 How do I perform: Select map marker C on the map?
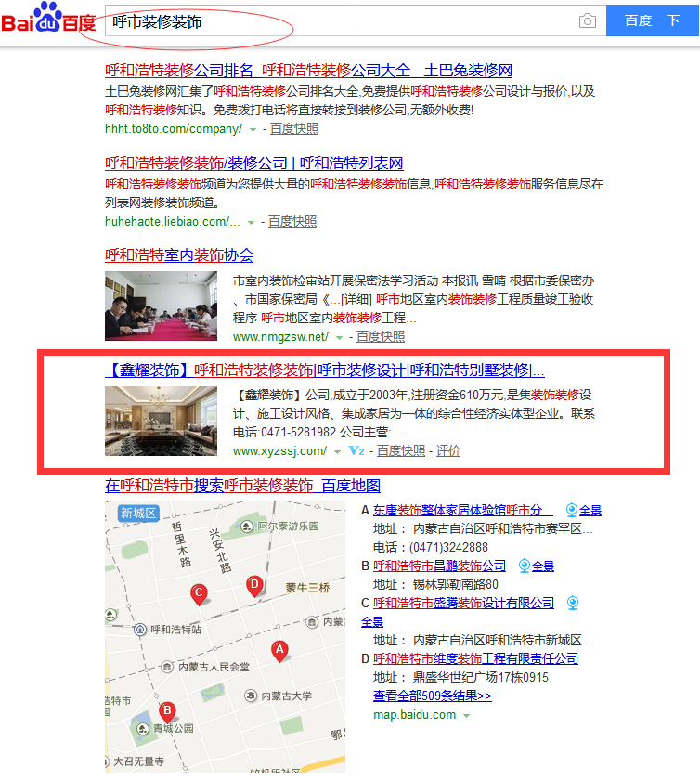198,592
